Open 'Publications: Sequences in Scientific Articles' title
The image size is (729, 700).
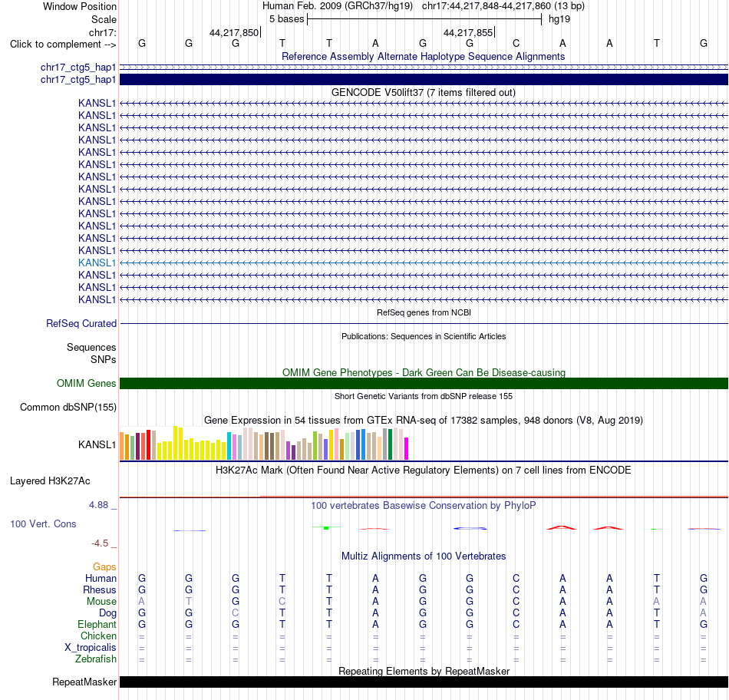pyautogui.click(x=424, y=336)
